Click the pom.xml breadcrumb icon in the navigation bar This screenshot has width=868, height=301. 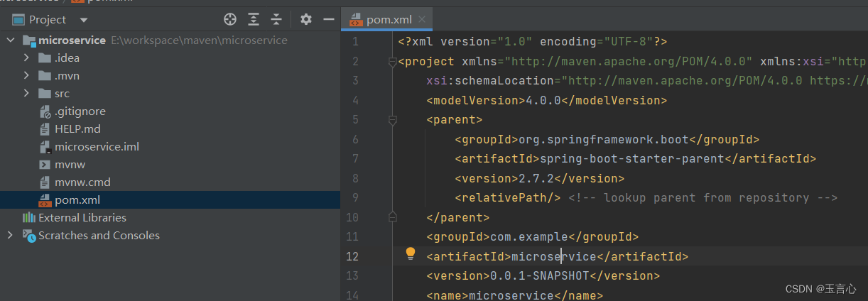(77, 1)
